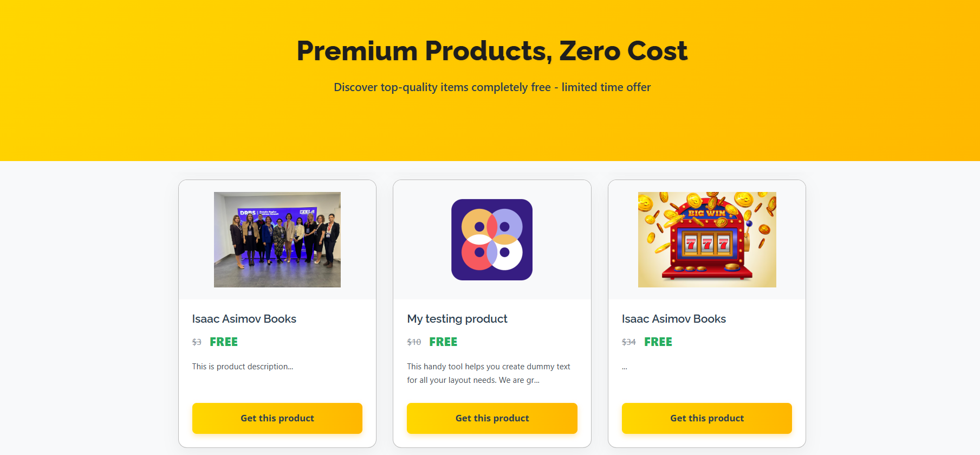
Task: Click the group photo product thumbnail
Action: [x=277, y=239]
